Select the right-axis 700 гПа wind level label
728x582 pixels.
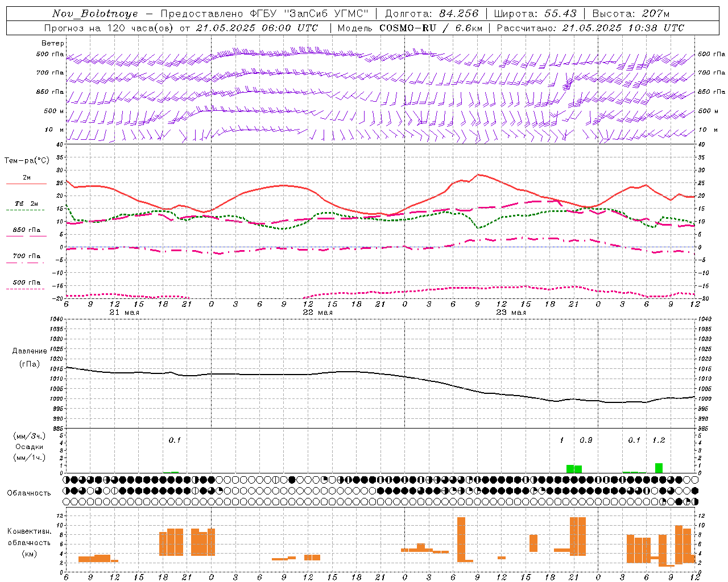[712, 73]
